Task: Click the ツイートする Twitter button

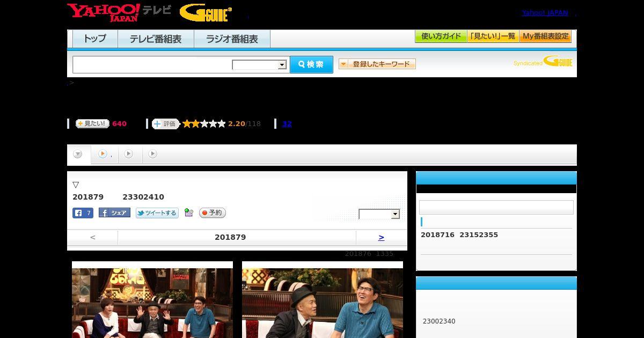Action: click(x=157, y=213)
